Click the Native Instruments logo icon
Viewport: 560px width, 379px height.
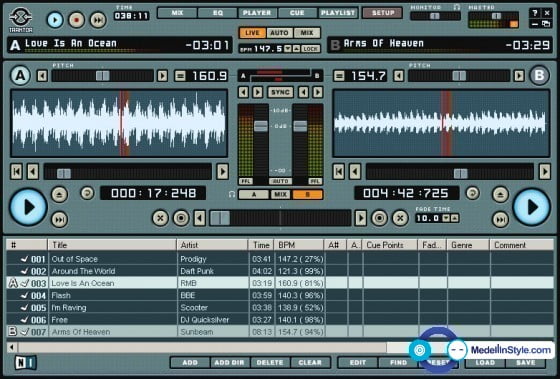coord(26,363)
